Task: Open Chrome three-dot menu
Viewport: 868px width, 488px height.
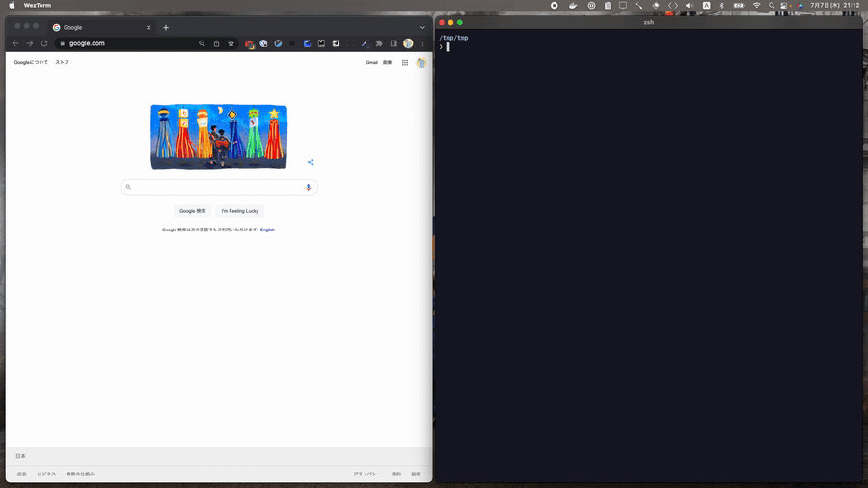Action: pyautogui.click(x=423, y=43)
